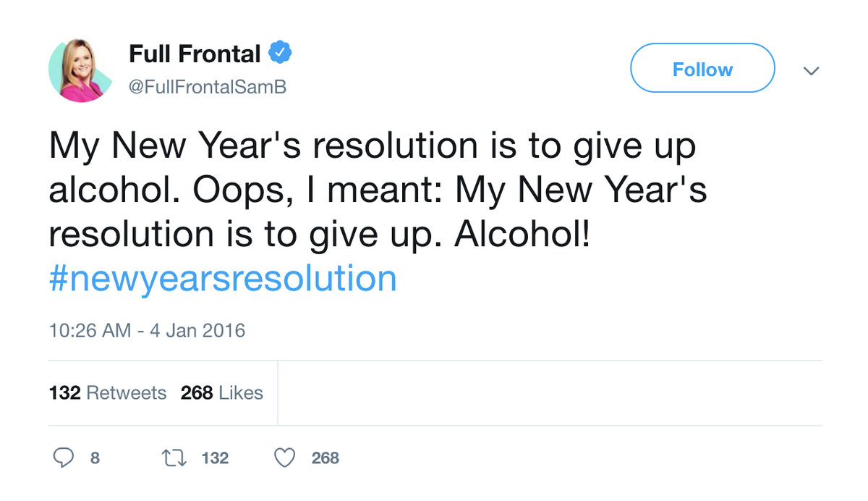
Task: Click the reply speech bubble icon
Action: pyautogui.click(x=64, y=458)
